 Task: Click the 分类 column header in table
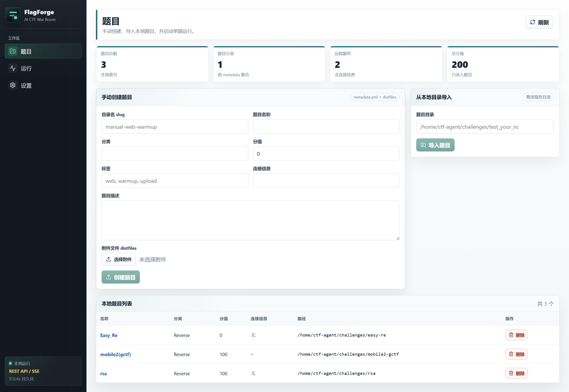(x=178, y=319)
